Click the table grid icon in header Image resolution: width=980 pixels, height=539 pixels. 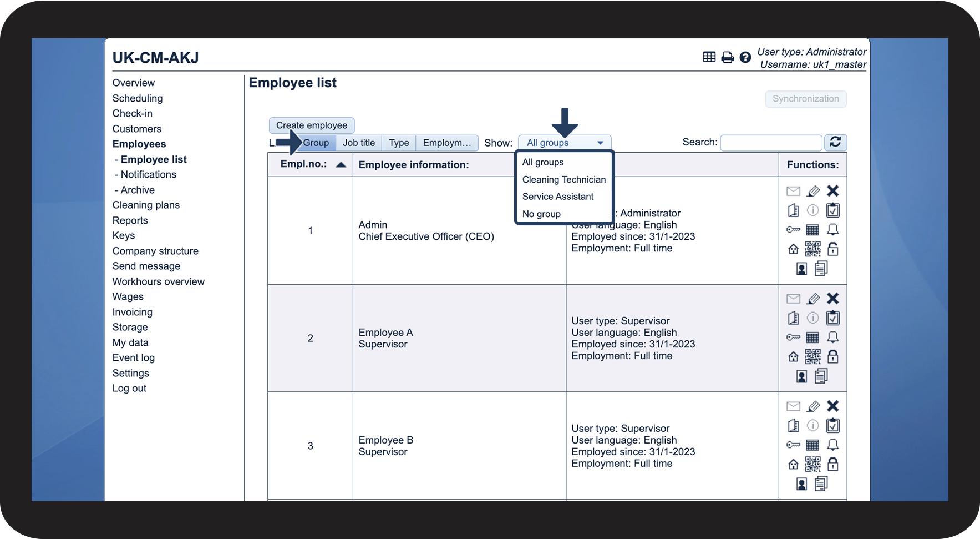[x=709, y=57]
